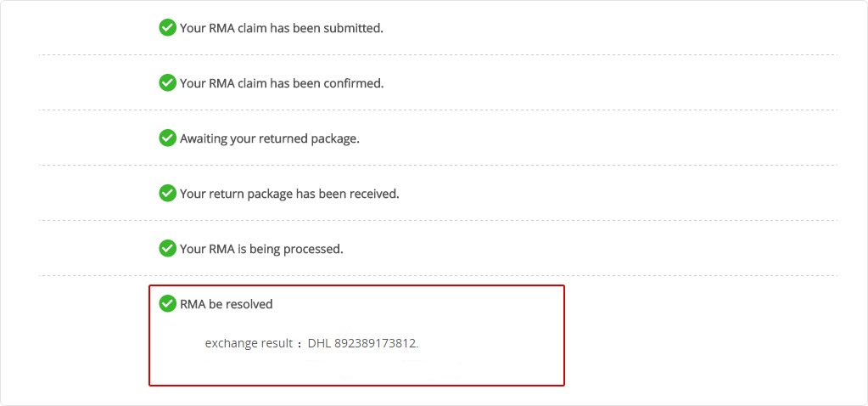Click the dashed divider under Awaiting returned package
This screenshot has height=406, width=868.
click(x=438, y=165)
